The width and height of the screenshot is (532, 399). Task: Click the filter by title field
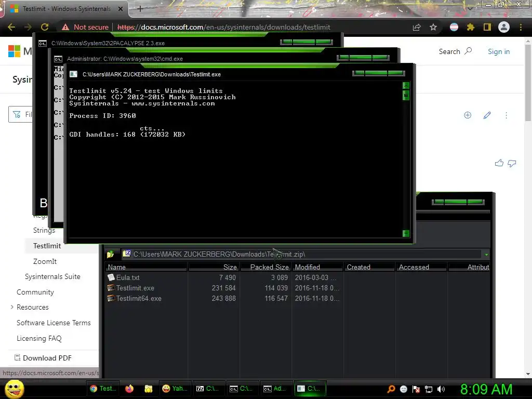pos(20,114)
